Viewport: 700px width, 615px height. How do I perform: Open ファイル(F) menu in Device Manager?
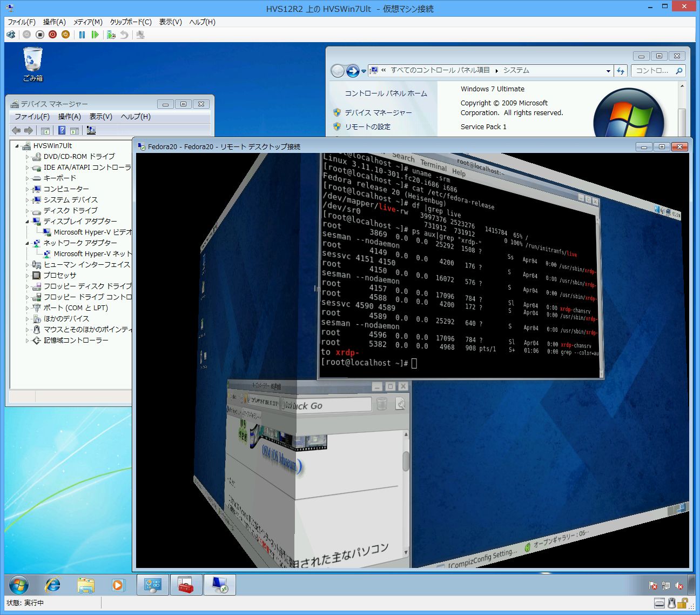[x=32, y=117]
